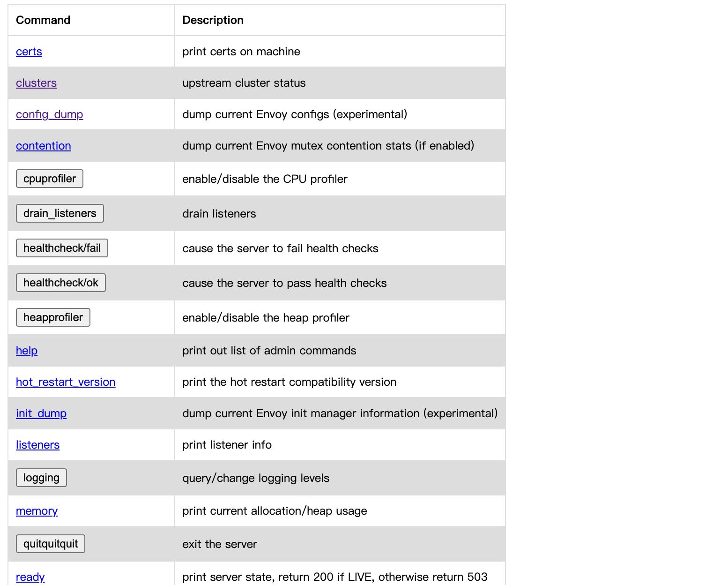Image resolution: width=728 pixels, height=585 pixels.
Task: Select 'cause the server to pass health checks'
Action: click(284, 283)
